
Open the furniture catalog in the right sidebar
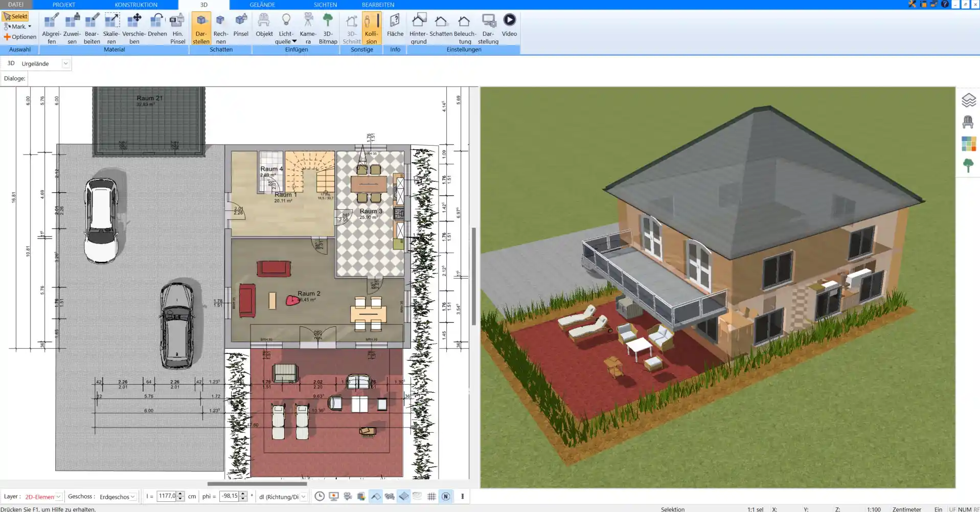(968, 122)
